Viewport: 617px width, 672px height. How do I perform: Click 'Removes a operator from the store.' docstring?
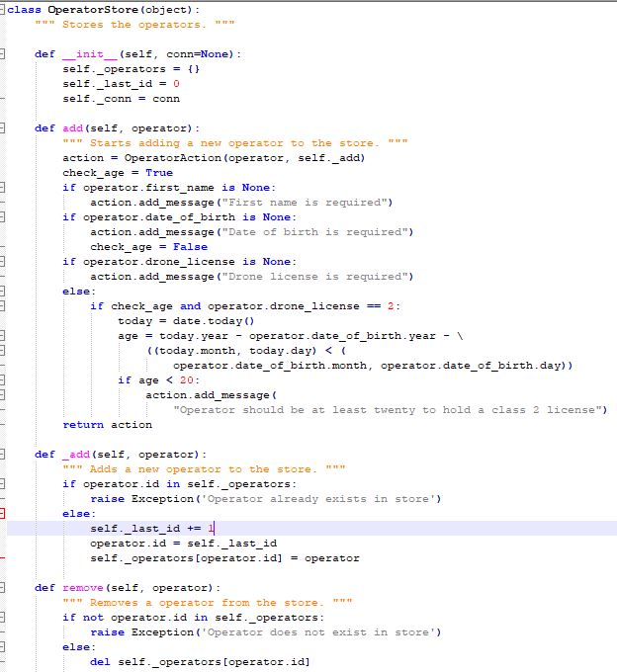[207, 603]
